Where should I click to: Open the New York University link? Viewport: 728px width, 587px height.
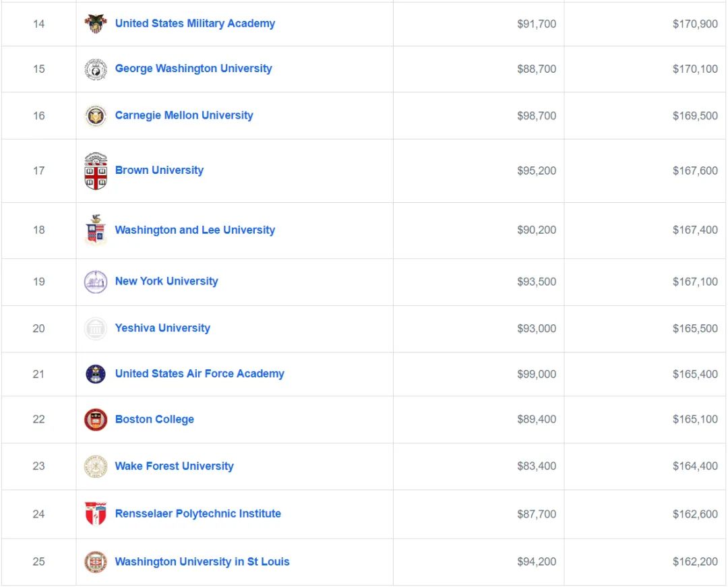pos(166,281)
